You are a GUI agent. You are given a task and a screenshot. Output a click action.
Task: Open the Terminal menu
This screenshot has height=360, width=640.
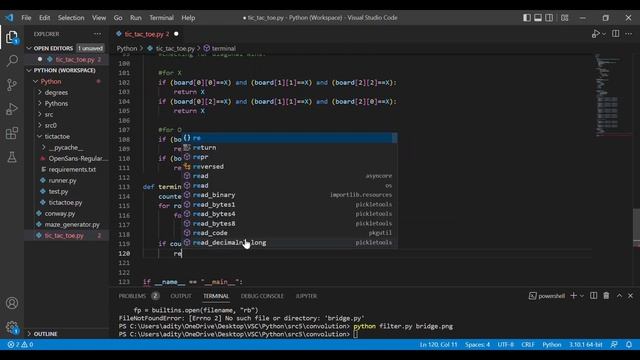coord(161,18)
